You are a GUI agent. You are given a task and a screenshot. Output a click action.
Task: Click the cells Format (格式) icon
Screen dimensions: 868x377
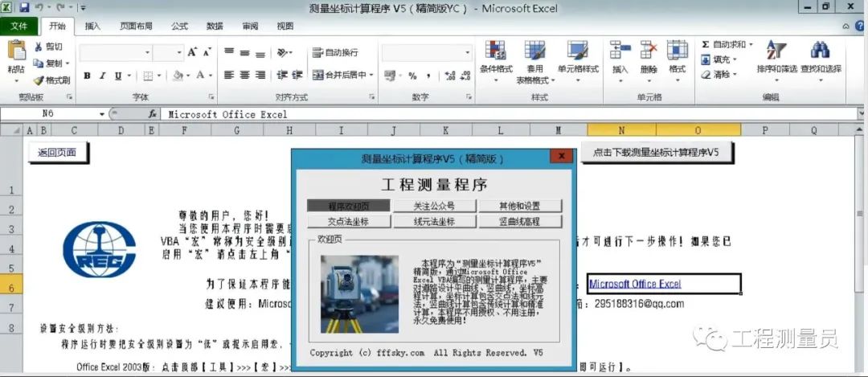[677, 50]
